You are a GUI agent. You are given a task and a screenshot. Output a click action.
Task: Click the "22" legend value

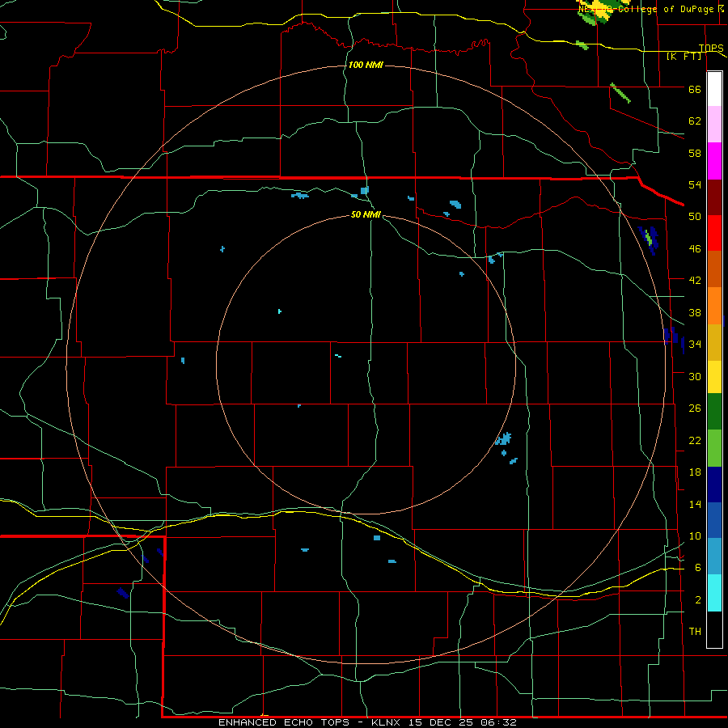pos(695,440)
